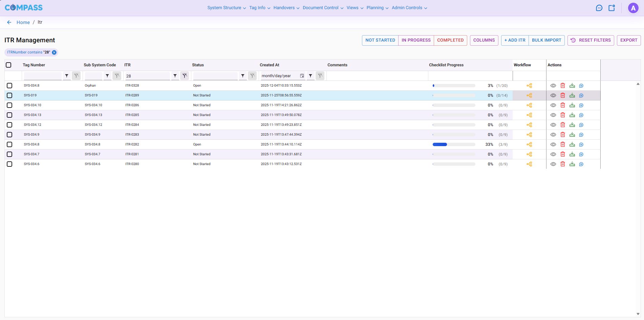Expand the Admin Controls menu
This screenshot has width=644, height=320.
pyautogui.click(x=409, y=7)
